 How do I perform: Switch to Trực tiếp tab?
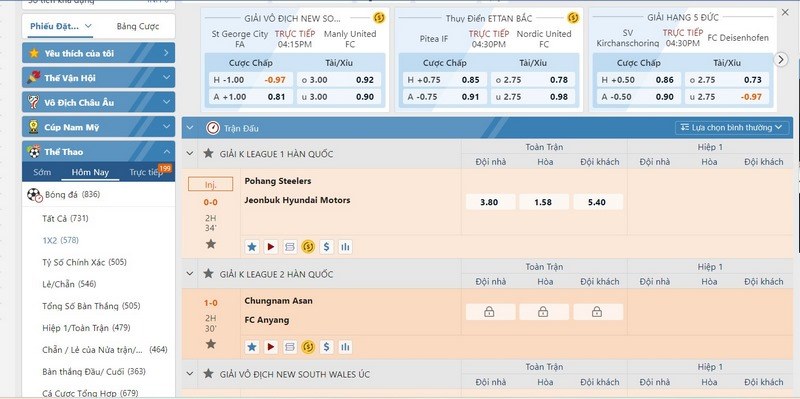pyautogui.click(x=145, y=172)
